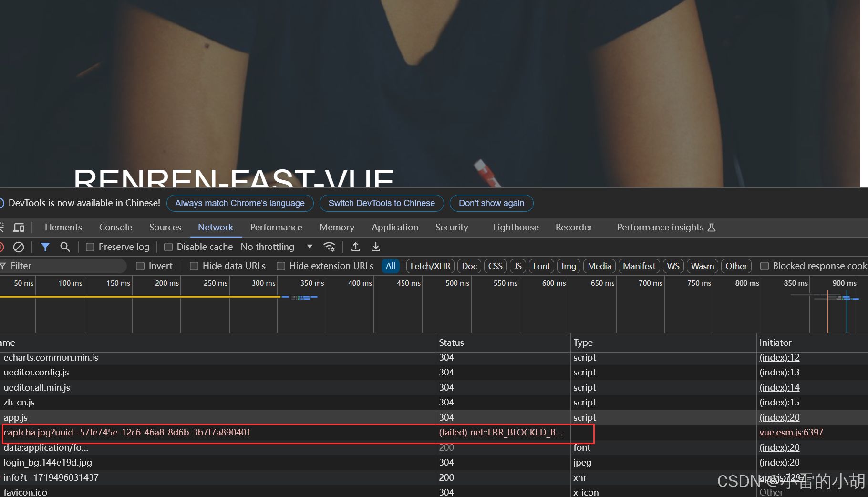This screenshot has width=868, height=497.
Task: Click the 500 ms timeline marker
Action: pos(457,283)
